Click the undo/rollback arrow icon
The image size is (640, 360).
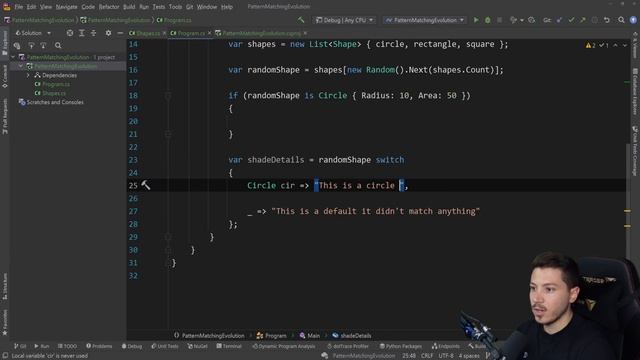pos(607,20)
